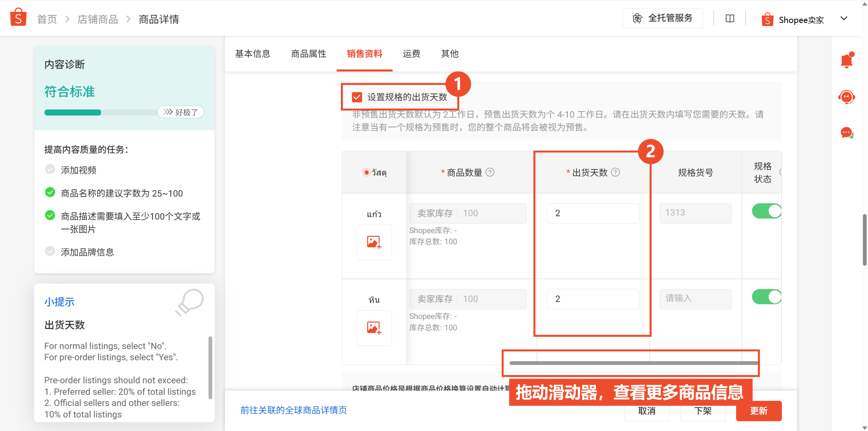Open the chat bubble icon
Viewport: 868px width, 431px height.
tap(847, 133)
